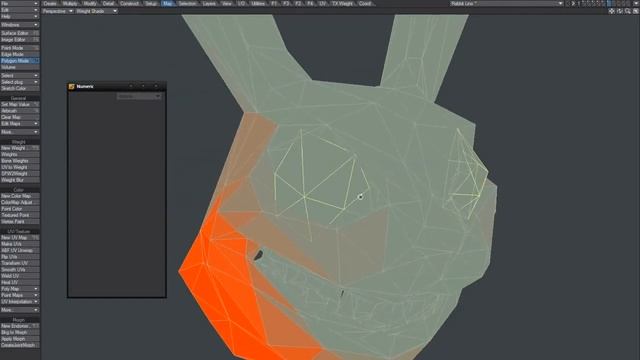Click the Weights tool button

click(x=20, y=154)
